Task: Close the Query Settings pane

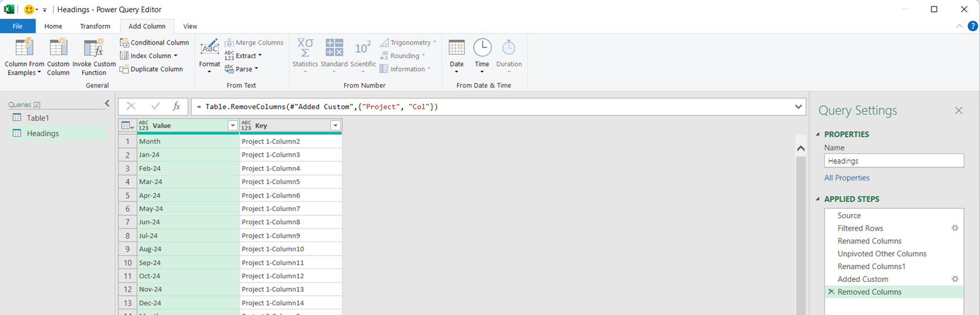Action: (959, 111)
